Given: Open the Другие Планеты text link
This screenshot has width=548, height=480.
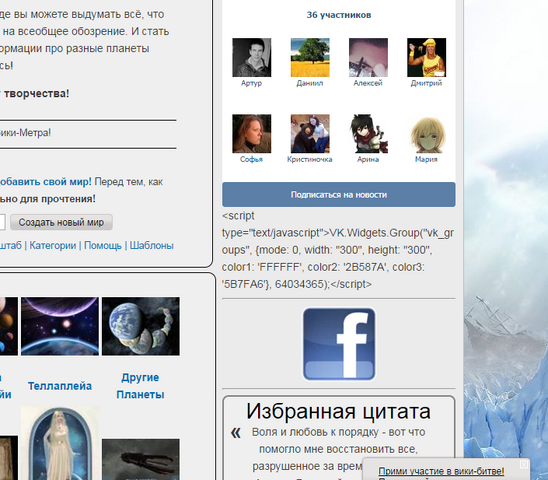Looking at the screenshot, I should click(140, 386).
